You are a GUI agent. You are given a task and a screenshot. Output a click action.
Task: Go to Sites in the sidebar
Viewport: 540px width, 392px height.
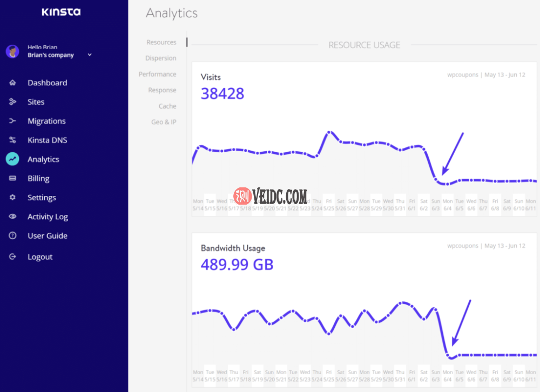click(36, 102)
